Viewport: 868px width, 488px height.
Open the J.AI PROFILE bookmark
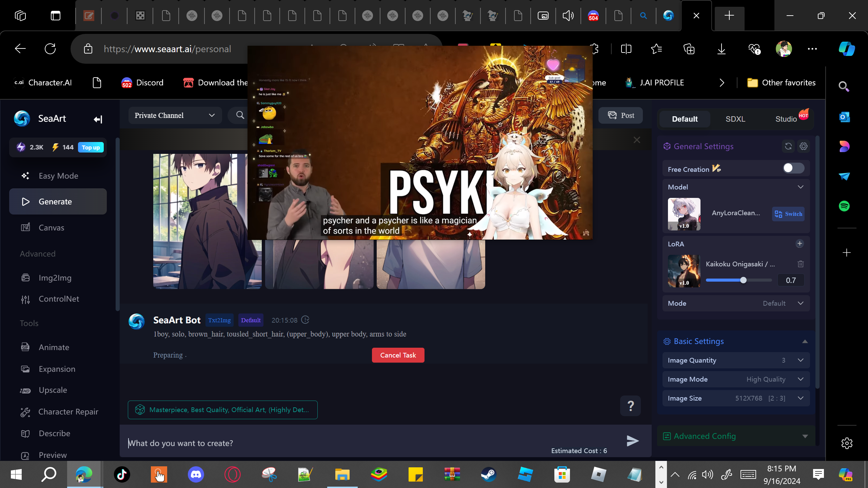[655, 83]
